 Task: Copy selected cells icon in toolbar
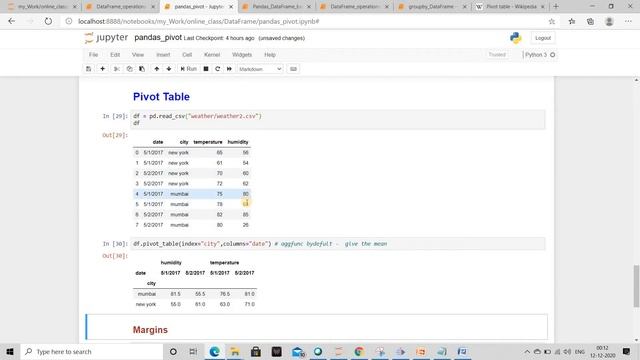(129, 69)
